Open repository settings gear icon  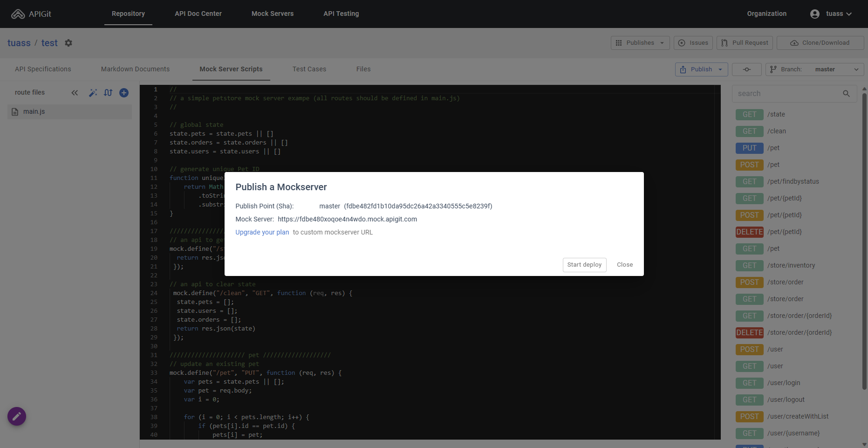pos(68,43)
